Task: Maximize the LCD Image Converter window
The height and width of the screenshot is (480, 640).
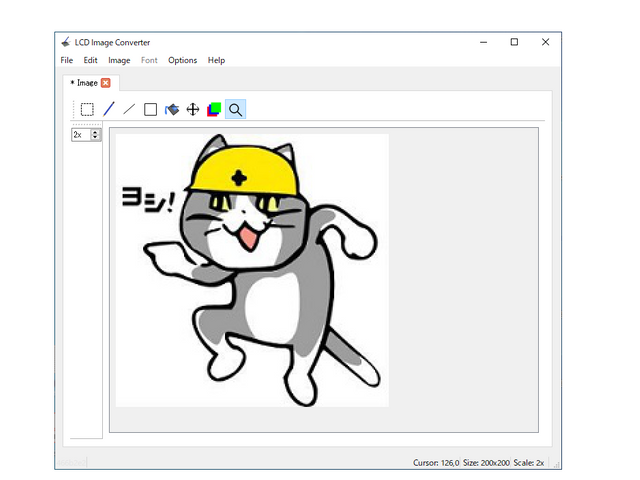Action: tap(514, 42)
